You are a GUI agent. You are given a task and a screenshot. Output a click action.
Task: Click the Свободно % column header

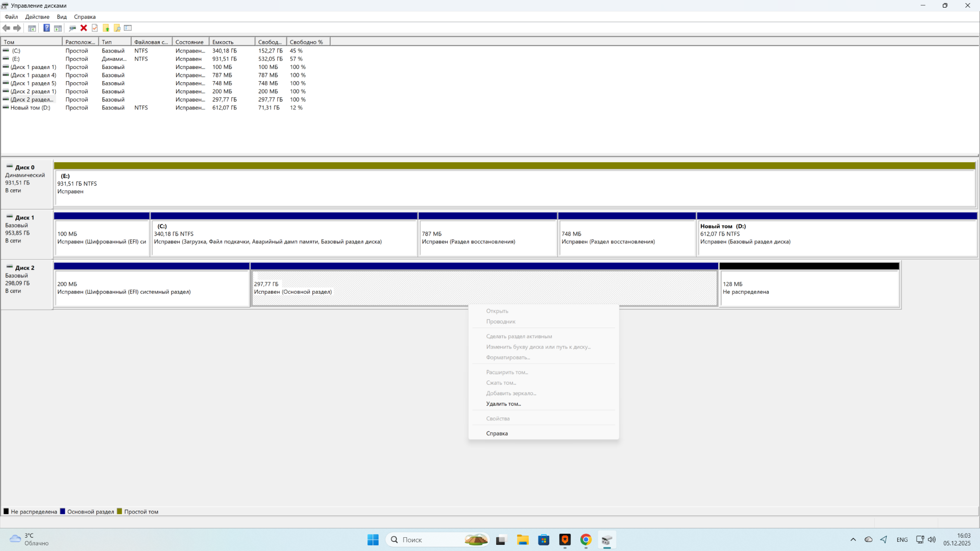pos(306,42)
